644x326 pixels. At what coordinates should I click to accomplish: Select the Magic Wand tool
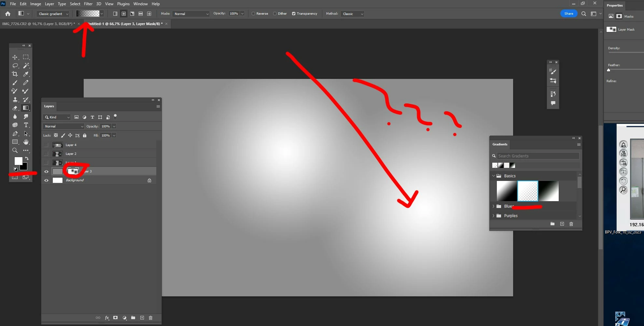pos(26,66)
